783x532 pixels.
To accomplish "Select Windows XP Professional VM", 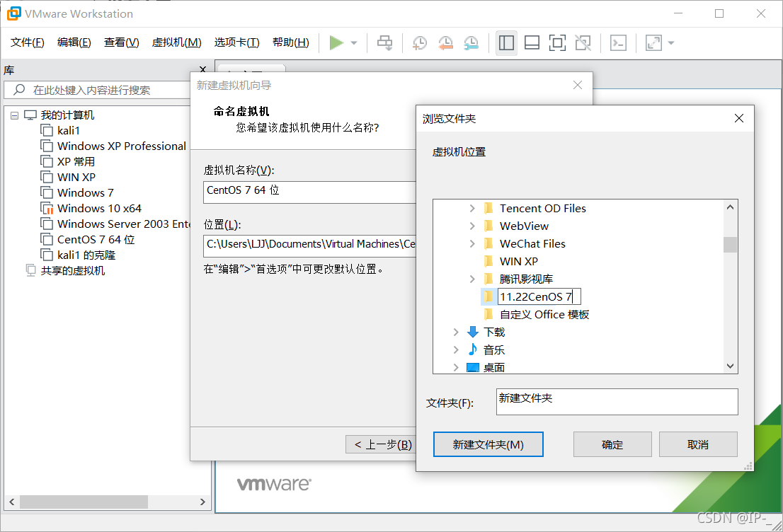I will (121, 146).
